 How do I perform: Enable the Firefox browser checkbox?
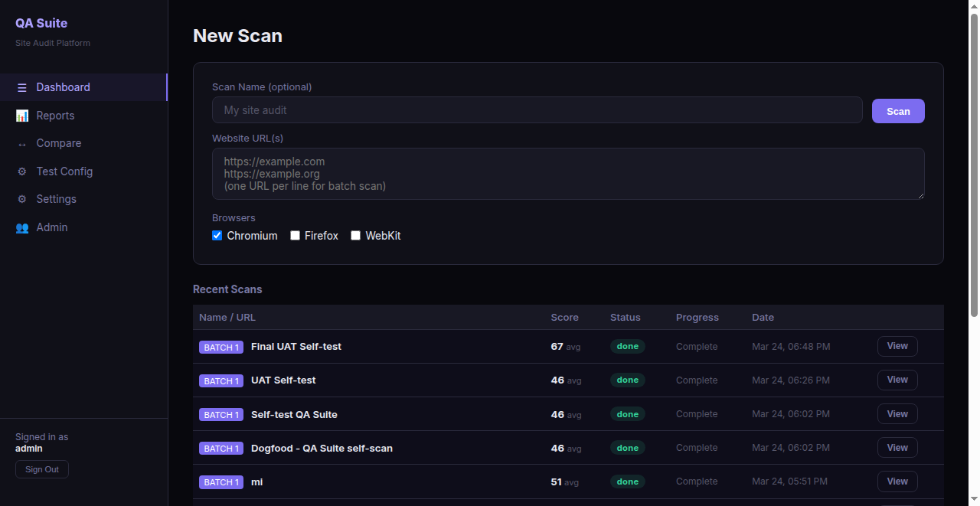click(x=295, y=235)
